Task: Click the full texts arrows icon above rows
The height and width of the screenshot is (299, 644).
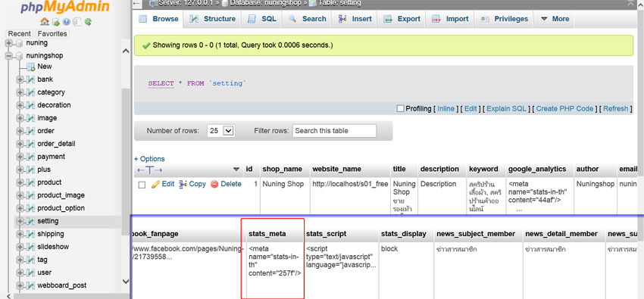Action: click(x=149, y=170)
